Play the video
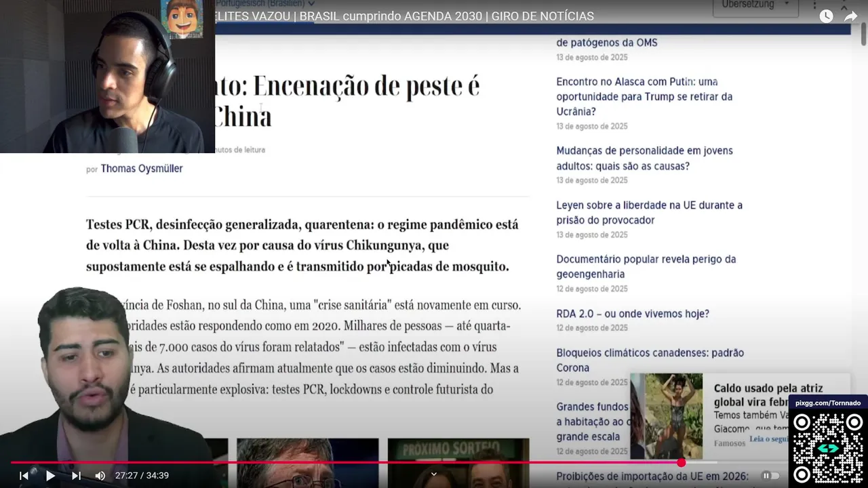The image size is (868, 488). (x=50, y=476)
